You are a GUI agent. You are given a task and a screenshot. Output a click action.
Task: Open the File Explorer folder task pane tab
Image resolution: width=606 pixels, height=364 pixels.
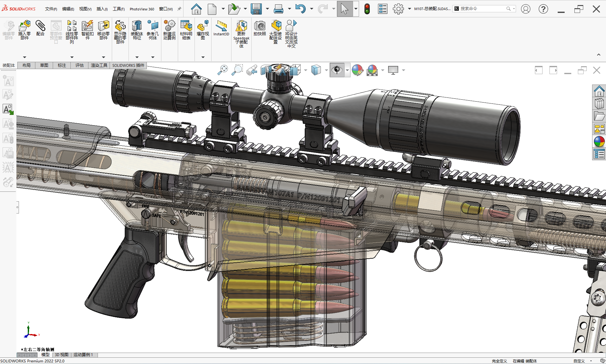click(x=599, y=116)
